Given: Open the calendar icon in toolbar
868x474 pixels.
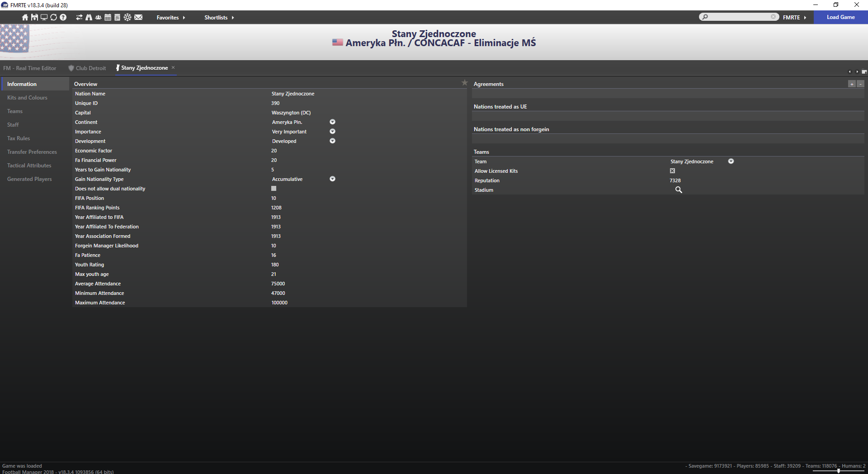Looking at the screenshot, I should pyautogui.click(x=108, y=17).
